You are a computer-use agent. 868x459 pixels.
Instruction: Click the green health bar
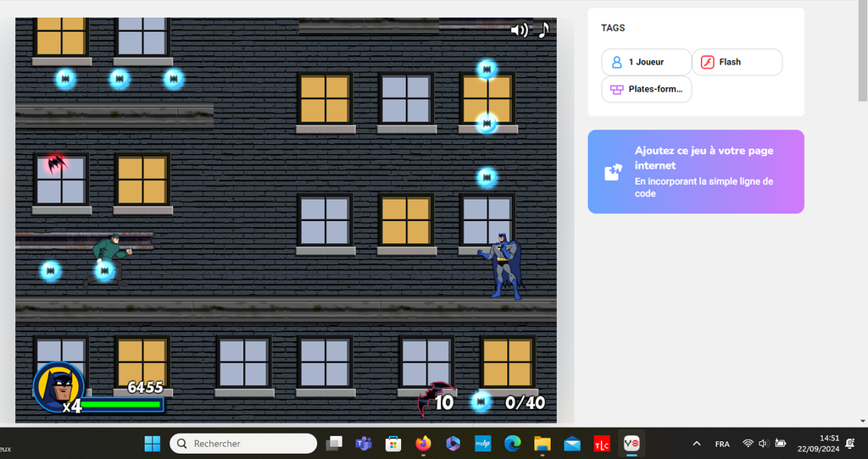(x=121, y=405)
